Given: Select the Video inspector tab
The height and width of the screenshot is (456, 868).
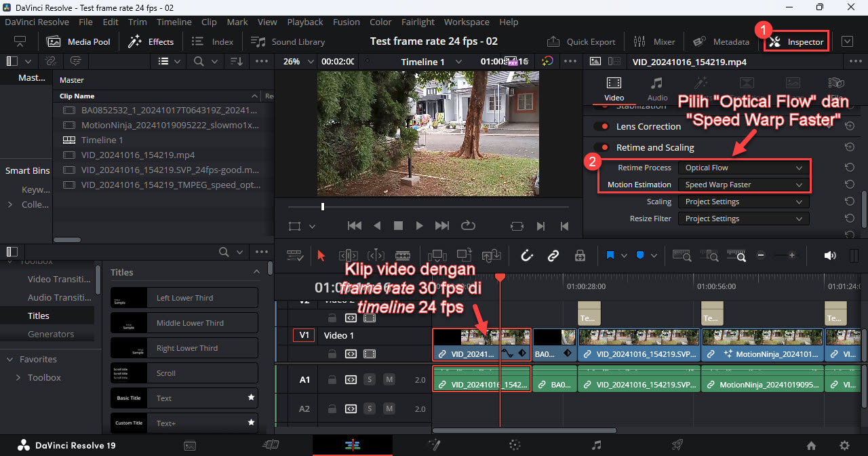Looking at the screenshot, I should pyautogui.click(x=614, y=88).
